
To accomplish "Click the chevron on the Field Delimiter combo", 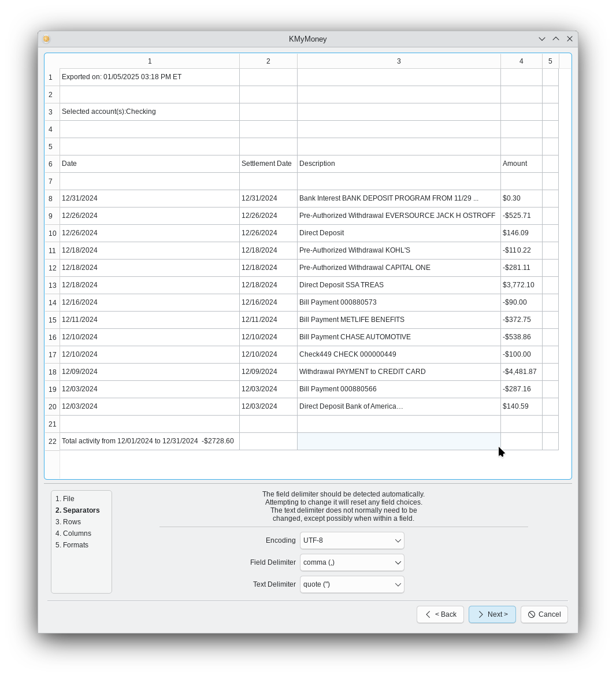I will tap(398, 562).
